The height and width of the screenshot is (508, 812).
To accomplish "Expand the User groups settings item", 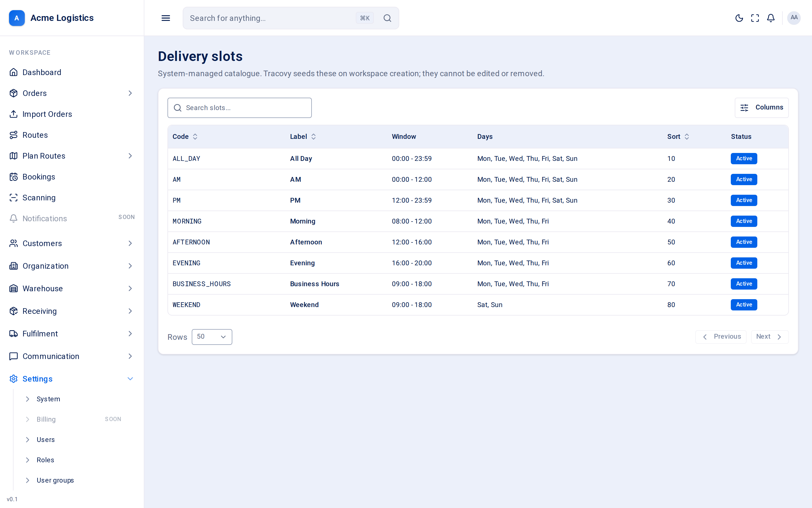I will [x=28, y=480].
